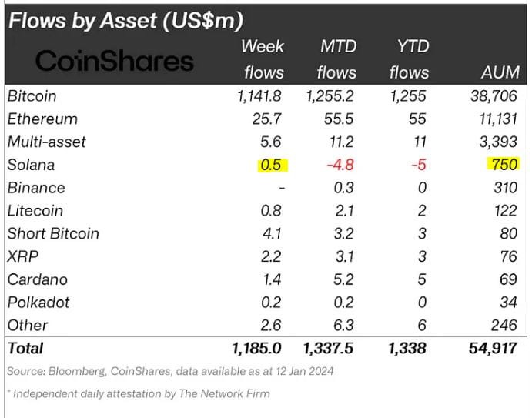
Task: Select the Ethereum row label
Action: pos(42,119)
